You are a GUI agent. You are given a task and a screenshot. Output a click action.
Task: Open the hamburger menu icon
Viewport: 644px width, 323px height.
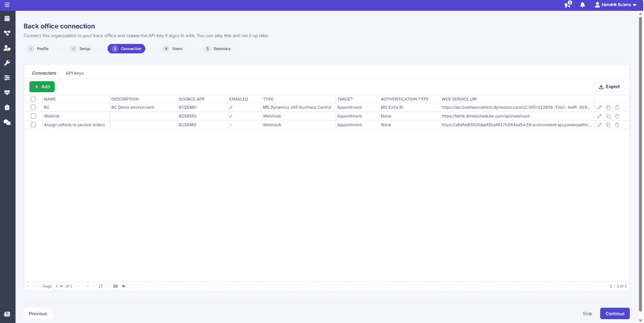pyautogui.click(x=7, y=5)
